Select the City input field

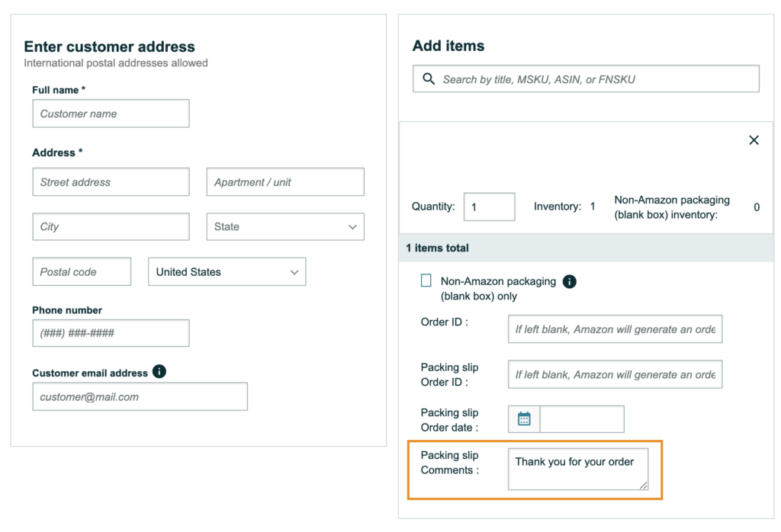pyautogui.click(x=111, y=226)
